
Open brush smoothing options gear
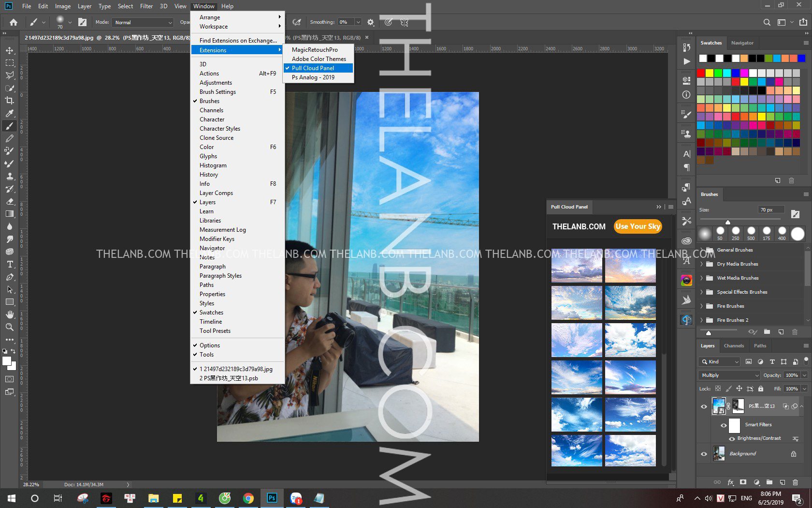point(371,22)
